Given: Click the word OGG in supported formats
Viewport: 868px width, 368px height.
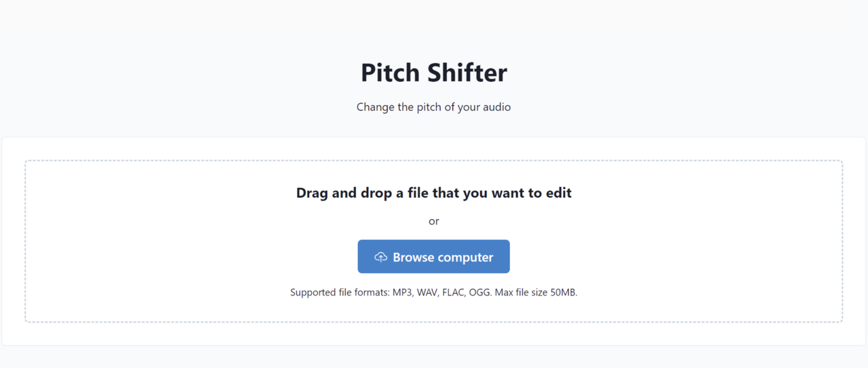Looking at the screenshot, I should tap(479, 293).
